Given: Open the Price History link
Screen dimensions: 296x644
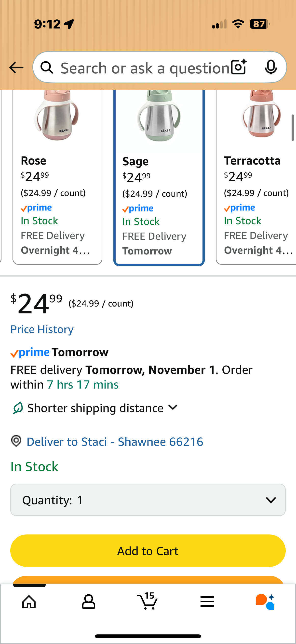Looking at the screenshot, I should [x=42, y=329].
